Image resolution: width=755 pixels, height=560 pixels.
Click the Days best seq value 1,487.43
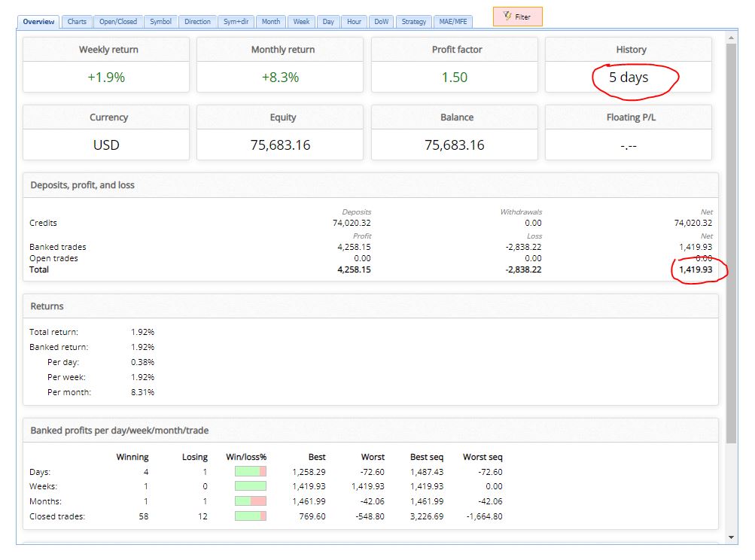click(x=427, y=472)
